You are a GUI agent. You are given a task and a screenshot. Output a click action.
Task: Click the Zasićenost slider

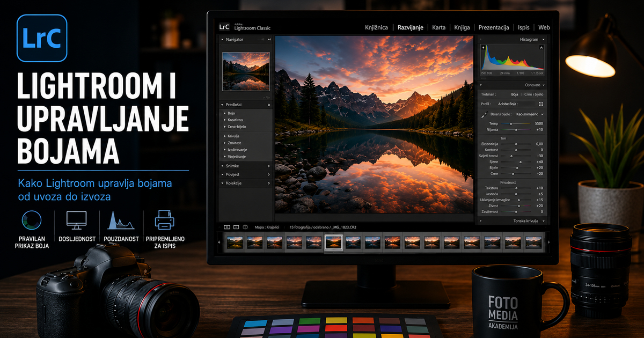click(x=516, y=211)
